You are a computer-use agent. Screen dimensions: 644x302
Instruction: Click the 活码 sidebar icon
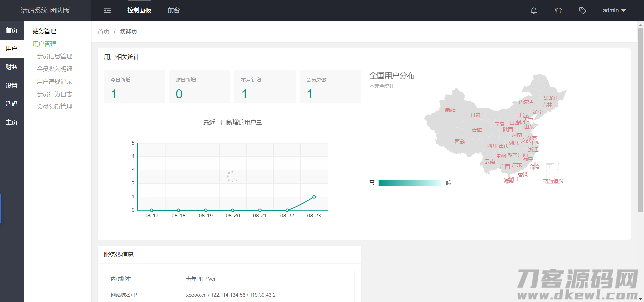point(12,104)
